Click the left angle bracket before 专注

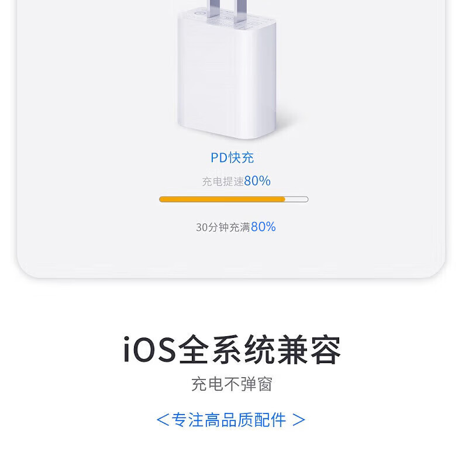tap(162, 420)
